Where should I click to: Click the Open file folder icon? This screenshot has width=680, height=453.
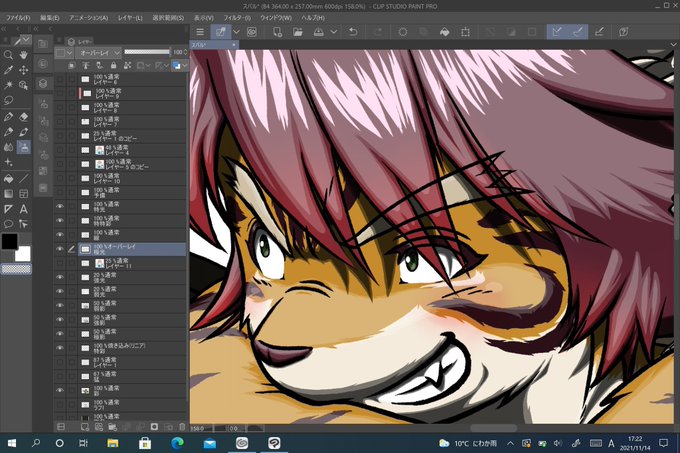[298, 32]
